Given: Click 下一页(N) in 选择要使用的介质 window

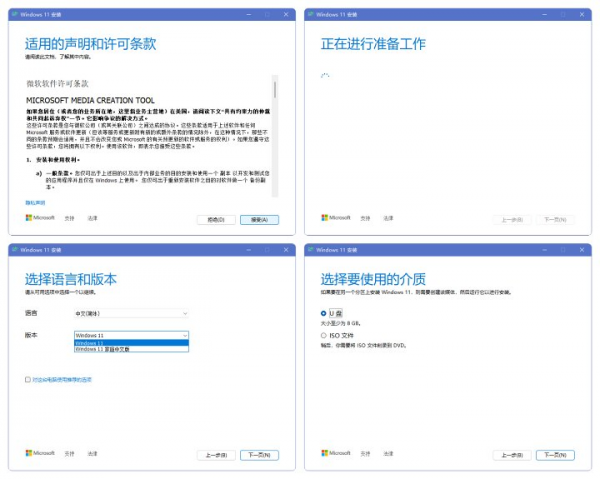Looking at the screenshot, I should coord(555,455).
